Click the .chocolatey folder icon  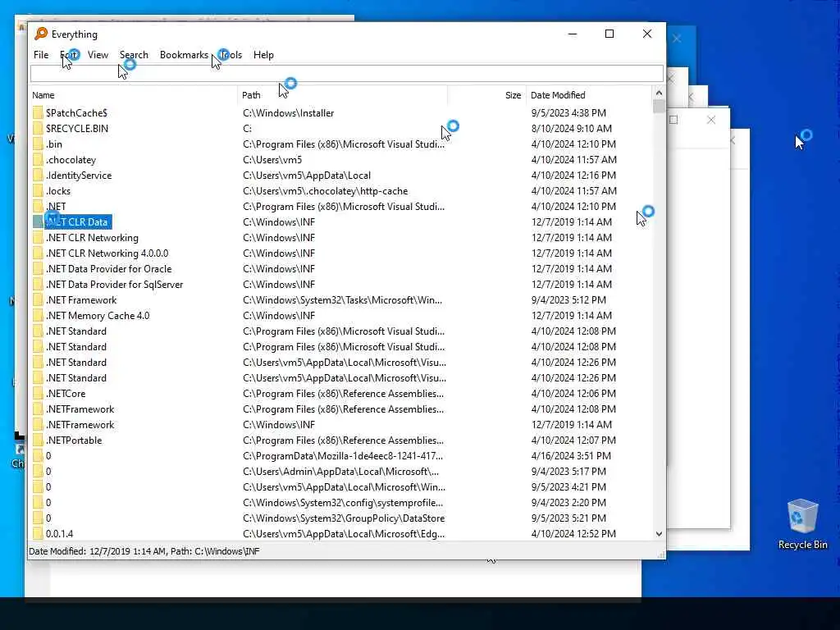point(38,160)
